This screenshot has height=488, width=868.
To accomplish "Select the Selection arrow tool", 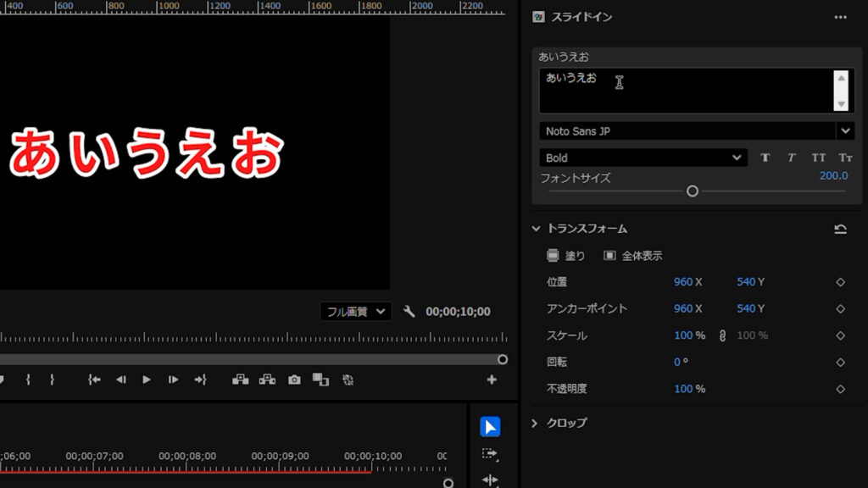I will click(x=490, y=427).
